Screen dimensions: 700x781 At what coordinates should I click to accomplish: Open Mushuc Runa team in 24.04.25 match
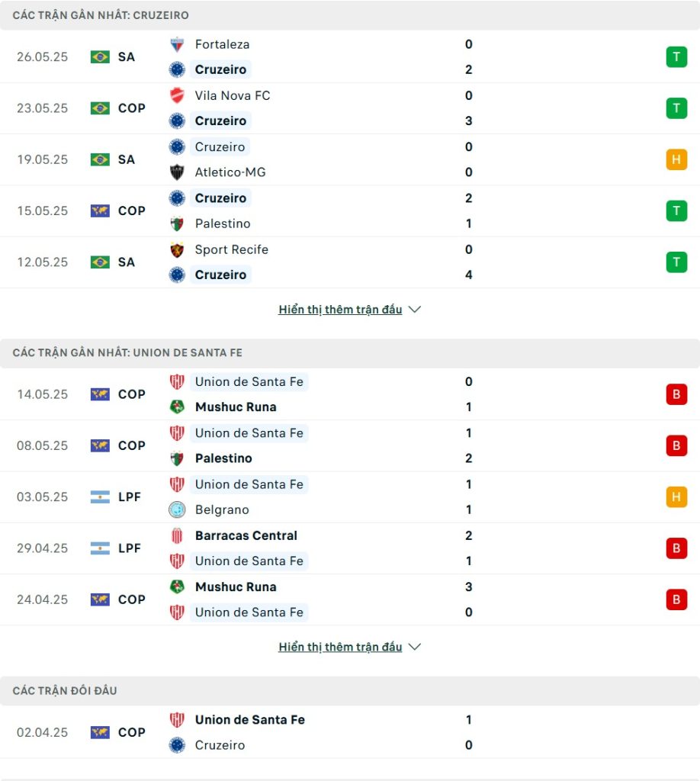click(236, 587)
